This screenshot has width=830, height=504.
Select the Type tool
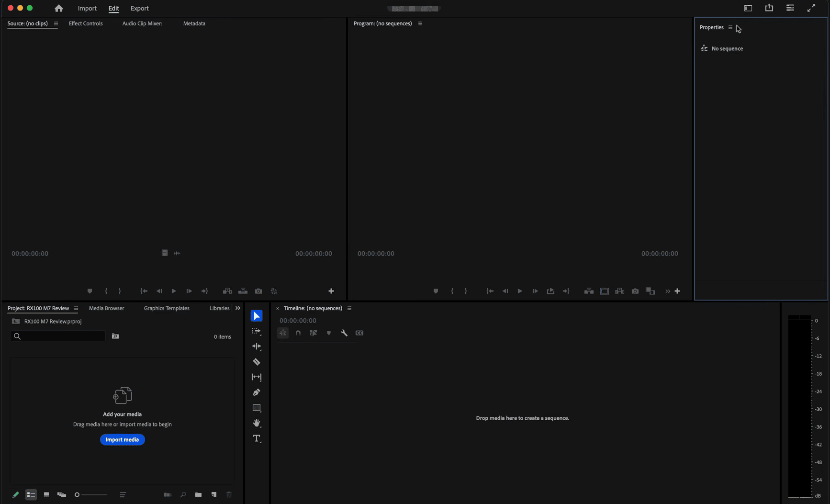coord(257,438)
